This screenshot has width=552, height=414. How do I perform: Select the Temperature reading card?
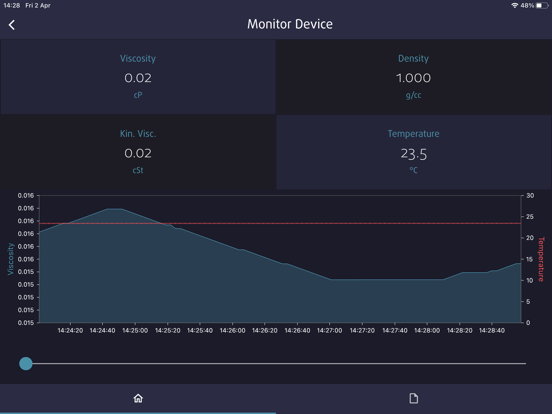click(414, 152)
